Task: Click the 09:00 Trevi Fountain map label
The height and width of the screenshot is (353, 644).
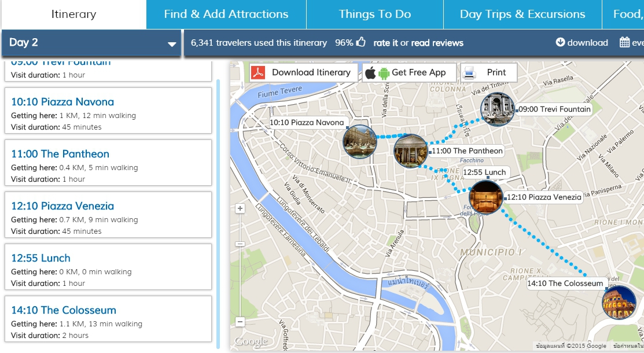Action: [x=554, y=109]
